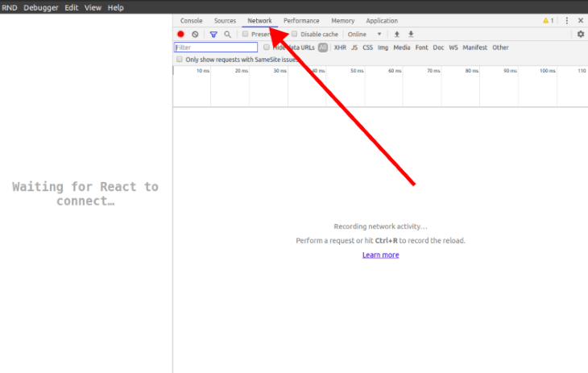Image resolution: width=588 pixels, height=373 pixels.
Task: Check only show requests with SameSite issues
Action: click(x=180, y=60)
